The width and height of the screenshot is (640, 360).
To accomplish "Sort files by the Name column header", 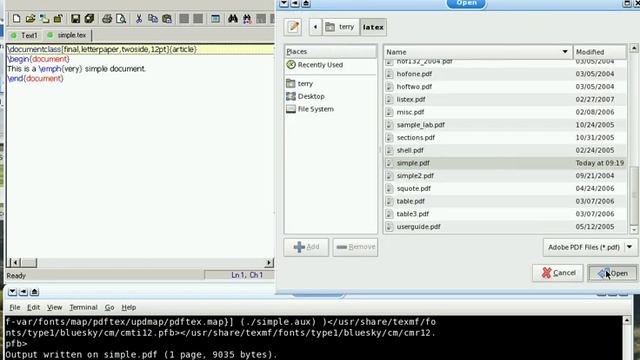I will pos(478,52).
